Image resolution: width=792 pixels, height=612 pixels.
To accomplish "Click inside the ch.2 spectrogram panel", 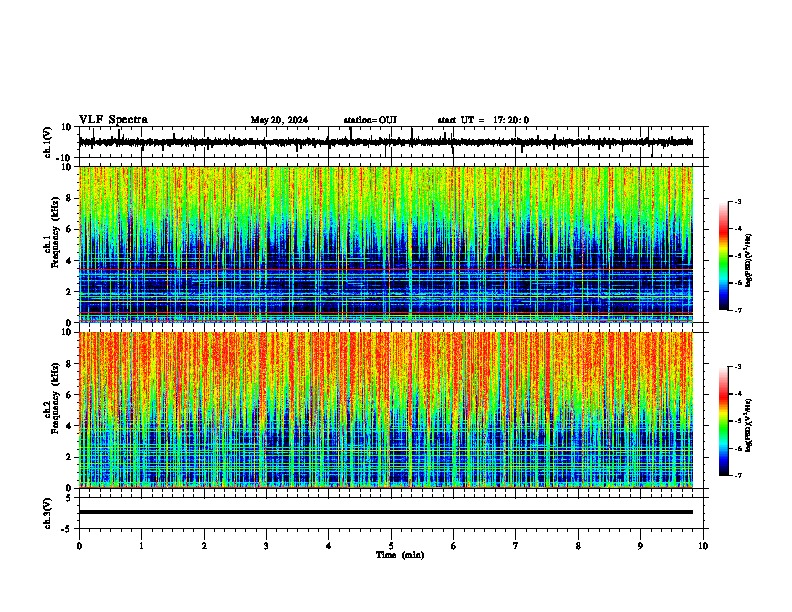I will [385, 410].
